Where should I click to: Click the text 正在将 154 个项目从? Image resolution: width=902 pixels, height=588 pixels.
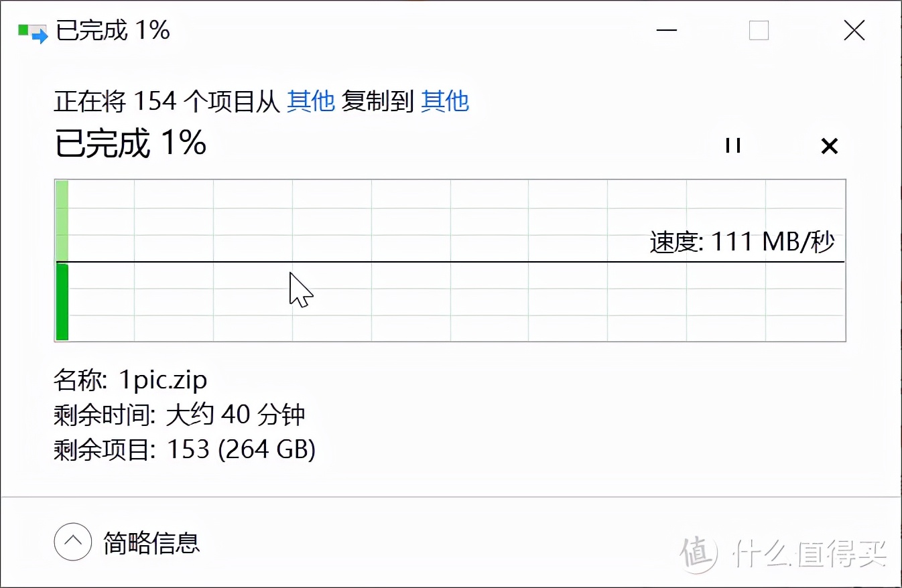[x=166, y=101]
